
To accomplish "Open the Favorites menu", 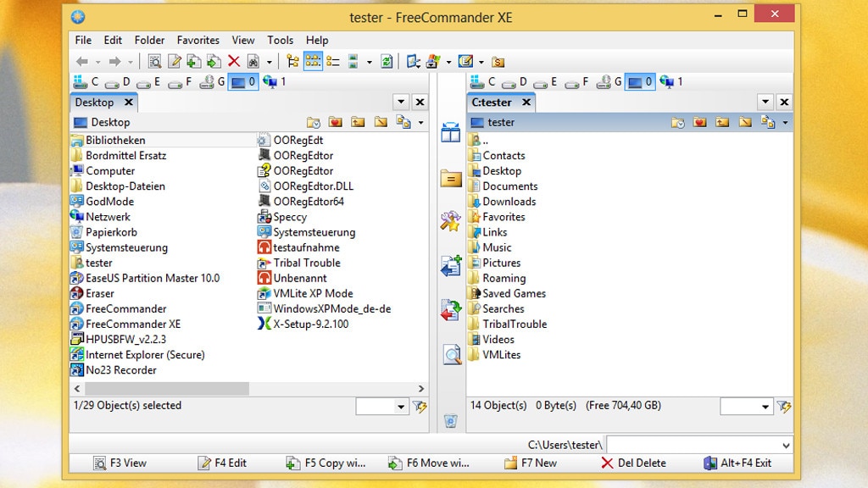I will pyautogui.click(x=198, y=40).
